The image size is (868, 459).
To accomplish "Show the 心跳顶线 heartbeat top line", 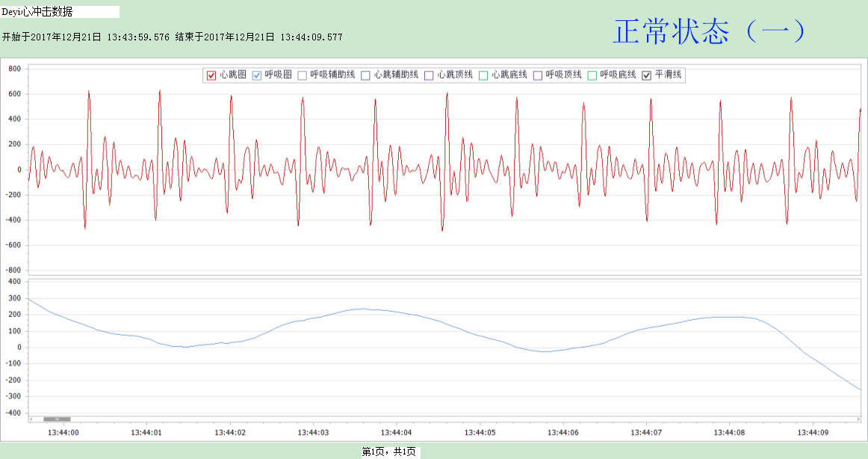I will pos(429,75).
